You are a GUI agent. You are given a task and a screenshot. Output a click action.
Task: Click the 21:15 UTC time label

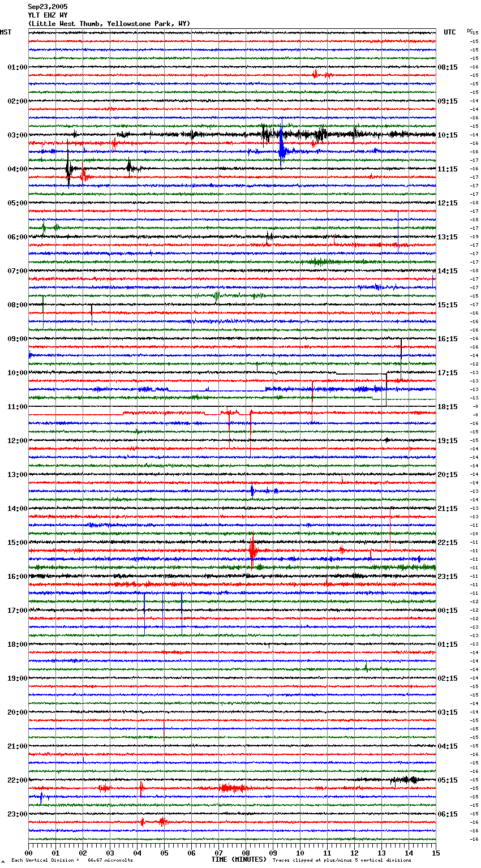(x=448, y=509)
